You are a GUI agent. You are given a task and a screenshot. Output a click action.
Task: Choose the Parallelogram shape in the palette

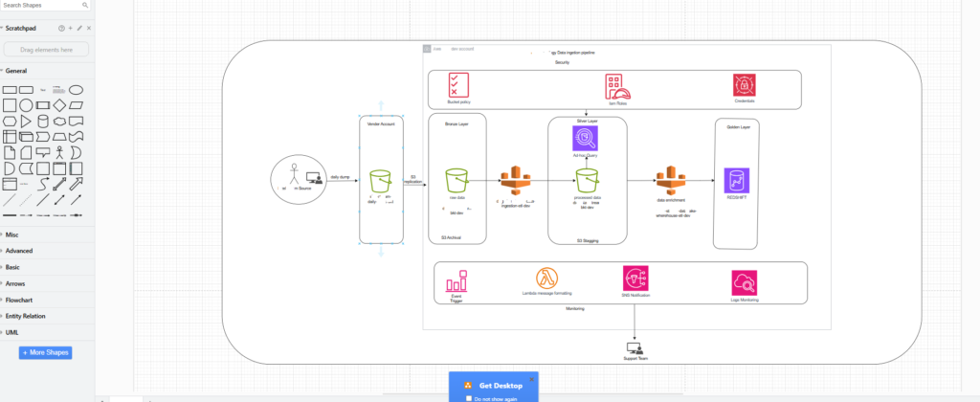(76, 105)
